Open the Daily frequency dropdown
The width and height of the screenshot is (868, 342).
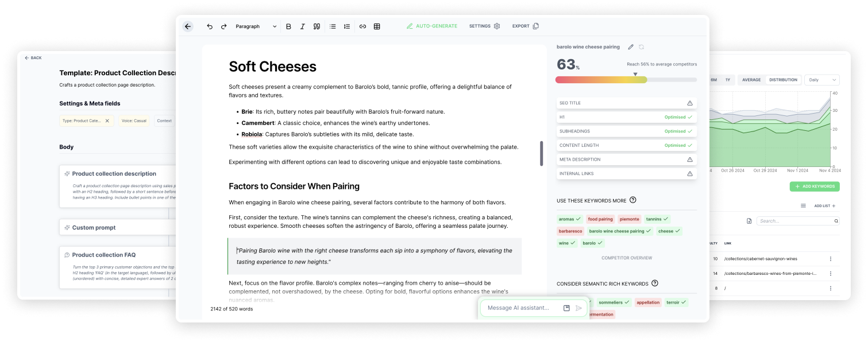821,80
